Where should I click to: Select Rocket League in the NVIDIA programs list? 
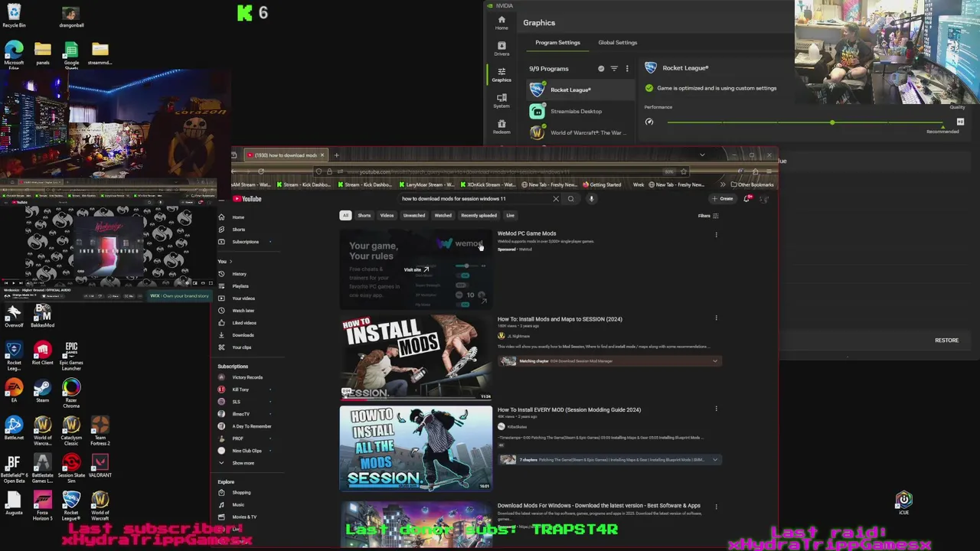582,90
